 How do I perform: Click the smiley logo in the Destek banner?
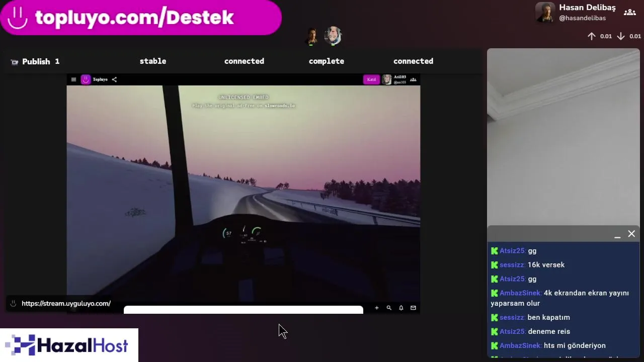point(18,18)
